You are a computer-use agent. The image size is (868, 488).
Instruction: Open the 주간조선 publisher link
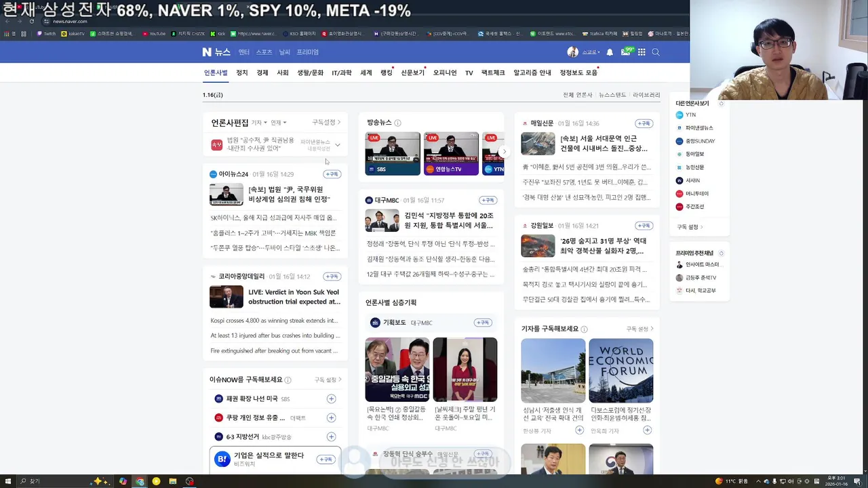[x=690, y=207]
